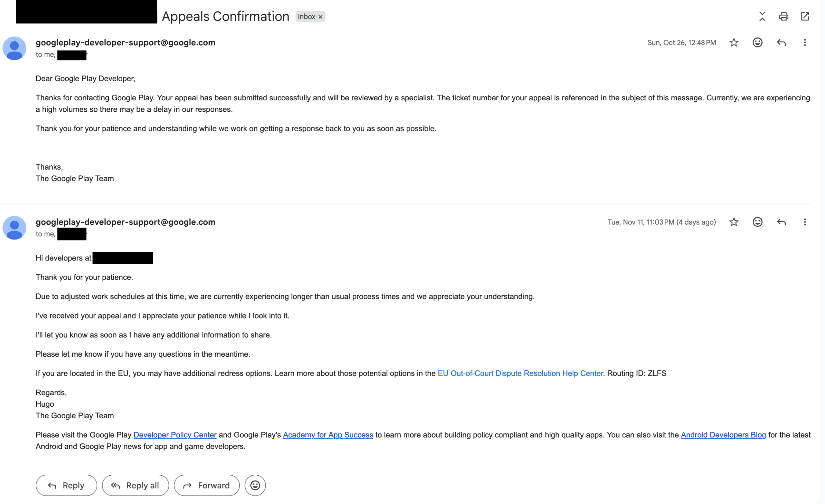Viewport: 825px width, 504px height.
Task: Click the sender avatar on Nov 11 message
Action: point(14,228)
